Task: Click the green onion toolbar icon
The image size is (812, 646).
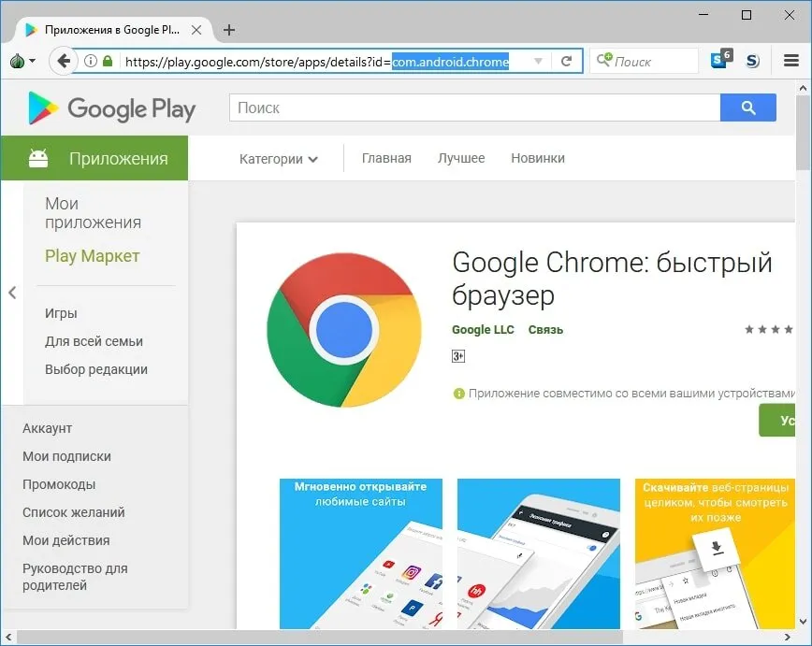Action: pos(17,61)
